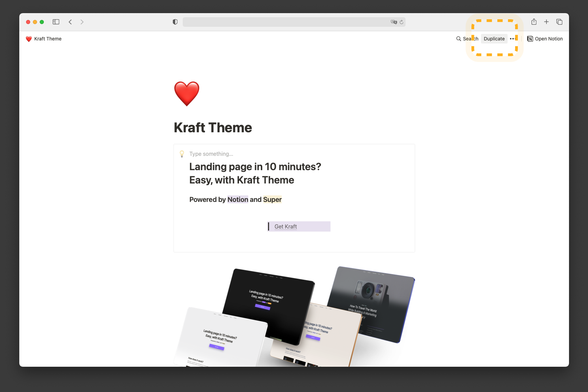This screenshot has height=392, width=588.
Task: Click the Kraft Theme page title
Action: [213, 128]
